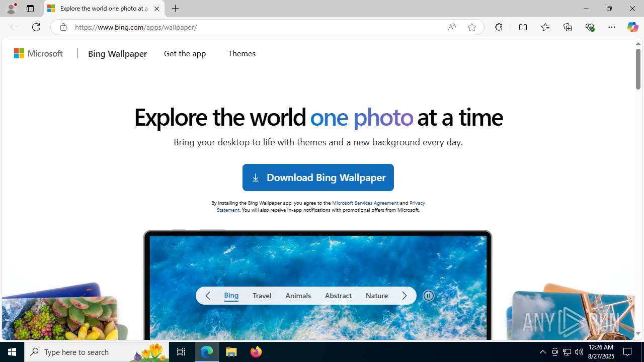The image size is (644, 362).
Task: Open the Collections icon
Action: point(568,27)
